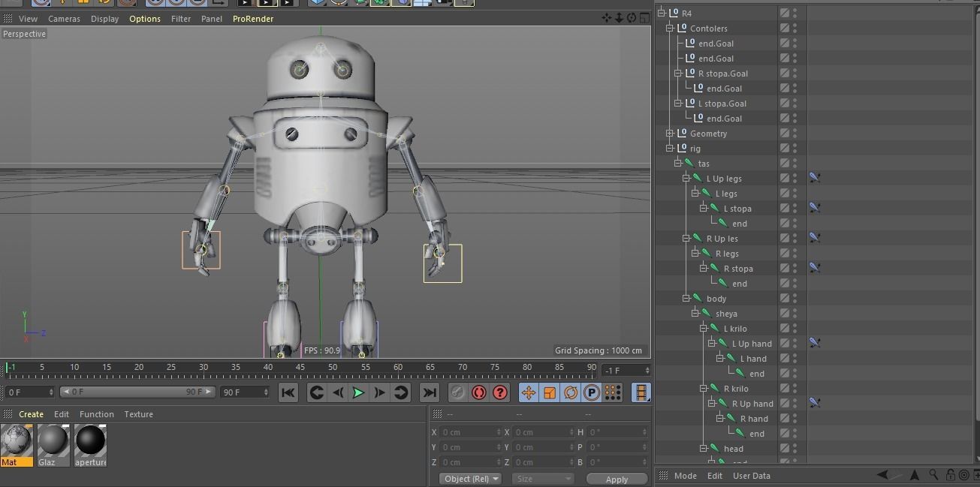Viewport: 980px width, 487px height.
Task: Play the animation forwards
Action: 359,392
